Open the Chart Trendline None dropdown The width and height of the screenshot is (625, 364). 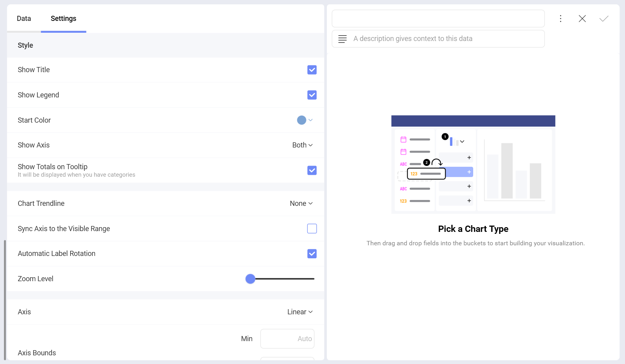pos(301,203)
